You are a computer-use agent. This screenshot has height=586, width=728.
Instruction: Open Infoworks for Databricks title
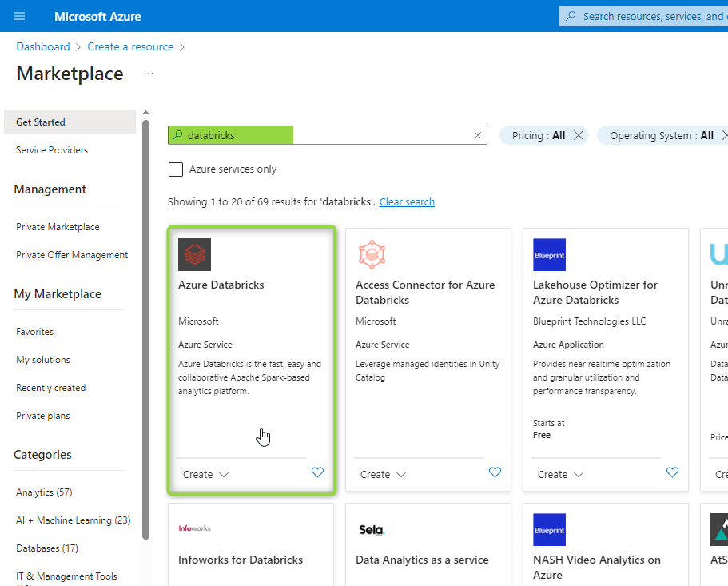pos(241,560)
